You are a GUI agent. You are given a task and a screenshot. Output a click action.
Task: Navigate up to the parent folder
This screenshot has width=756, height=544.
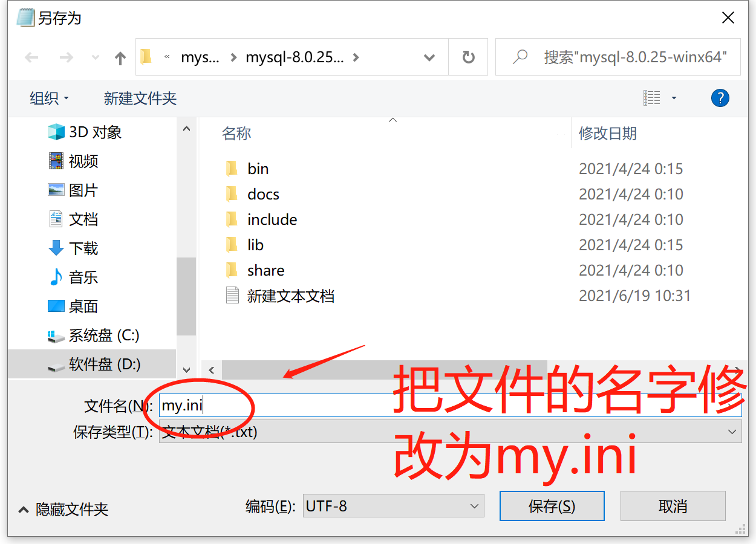coord(120,57)
